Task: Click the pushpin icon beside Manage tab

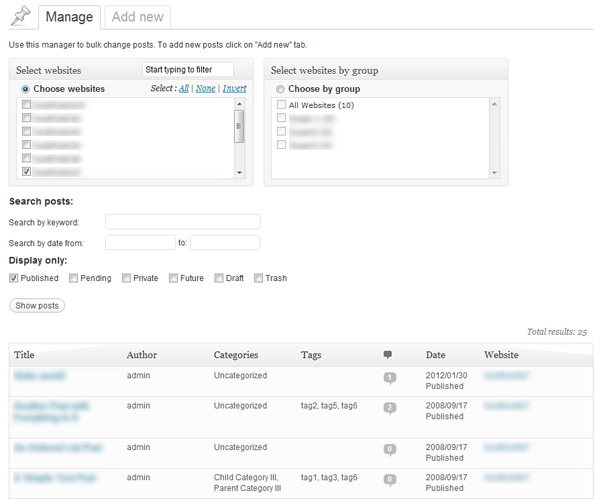Action: pyautogui.click(x=20, y=16)
